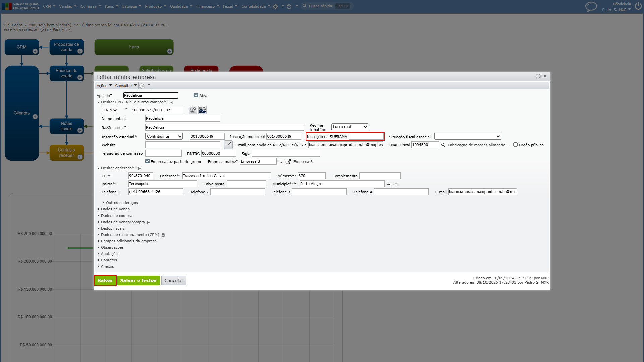This screenshot has width=644, height=362.
Task: Click the settings gear in top navigation bar
Action: (x=275, y=6)
